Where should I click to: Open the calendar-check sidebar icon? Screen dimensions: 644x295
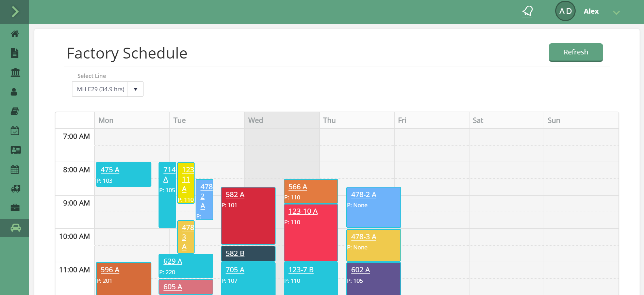click(x=15, y=131)
